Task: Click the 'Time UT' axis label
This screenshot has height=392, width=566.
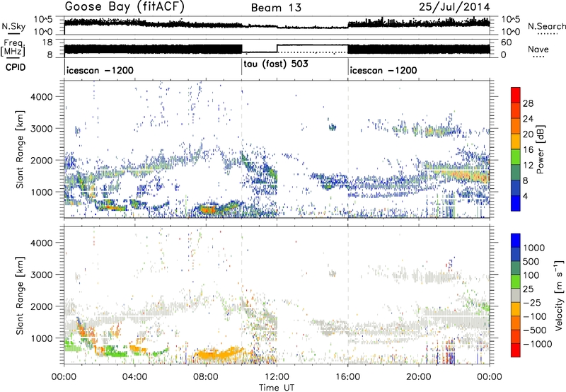Action: pos(277,388)
